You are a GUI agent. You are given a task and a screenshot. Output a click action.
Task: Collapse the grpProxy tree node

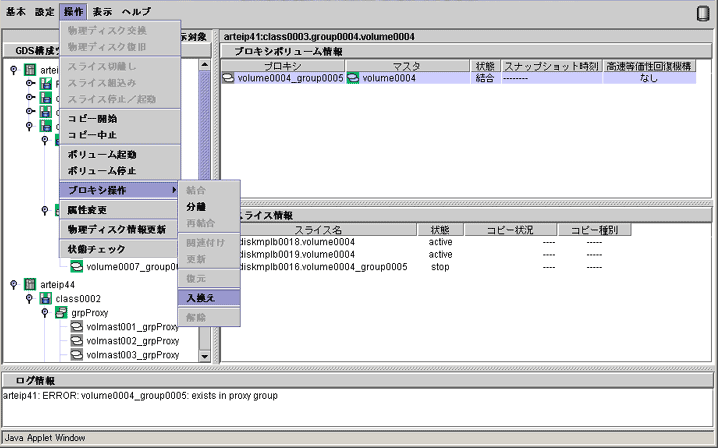tap(45, 312)
